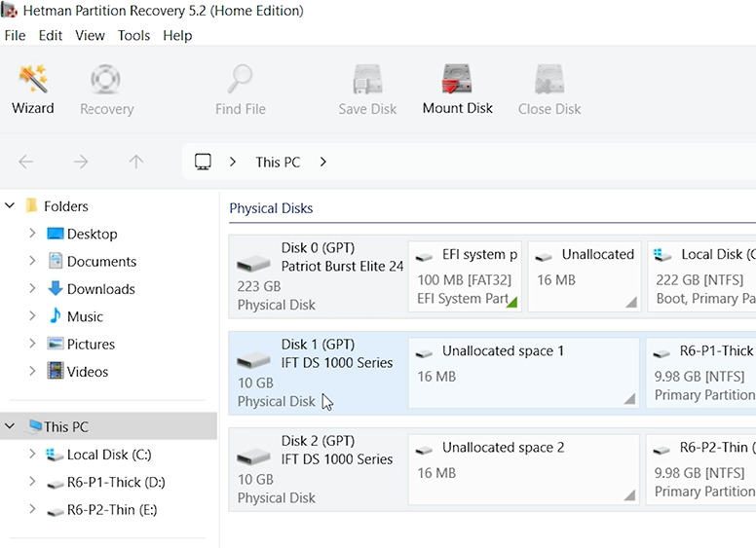Launch the Wizard tool icon

33,79
